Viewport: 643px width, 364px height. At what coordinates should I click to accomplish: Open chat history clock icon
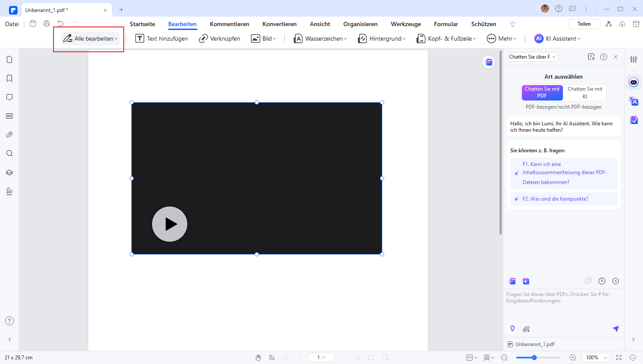[x=602, y=281]
